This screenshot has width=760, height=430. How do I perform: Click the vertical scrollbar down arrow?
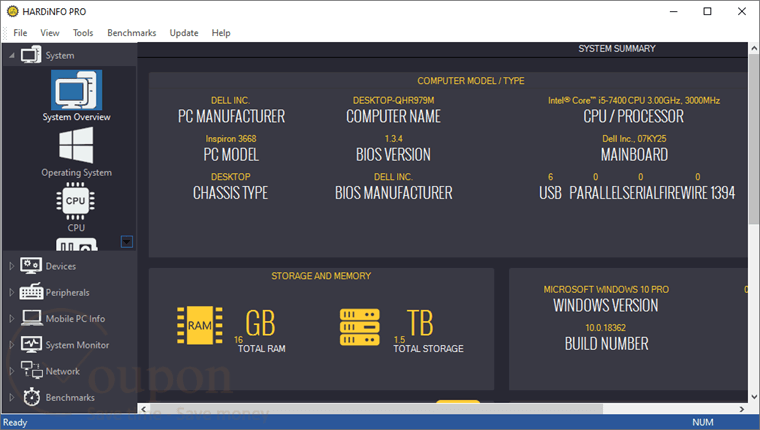tap(754, 397)
